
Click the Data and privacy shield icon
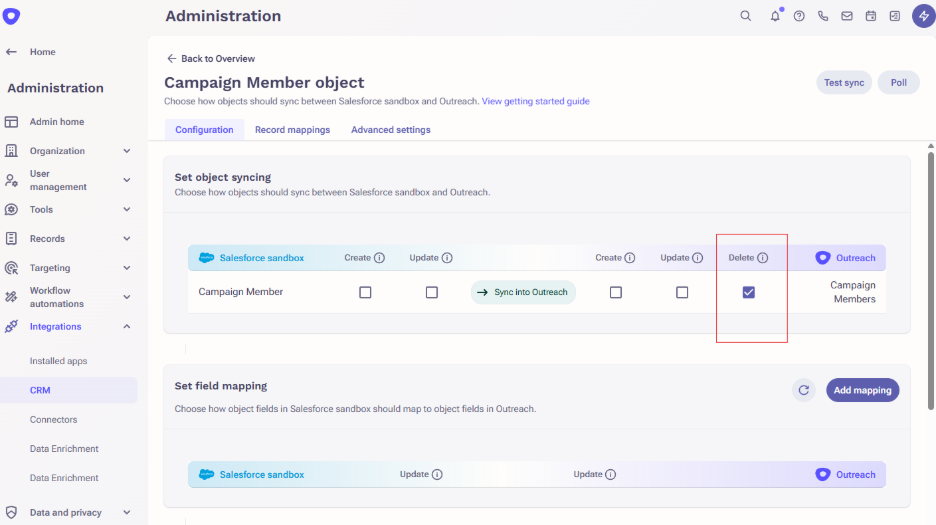coord(11,512)
